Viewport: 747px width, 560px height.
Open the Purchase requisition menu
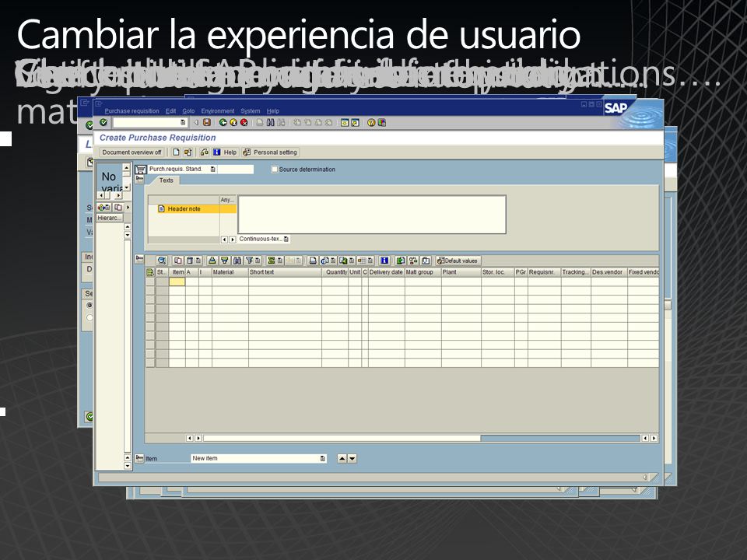coord(132,111)
